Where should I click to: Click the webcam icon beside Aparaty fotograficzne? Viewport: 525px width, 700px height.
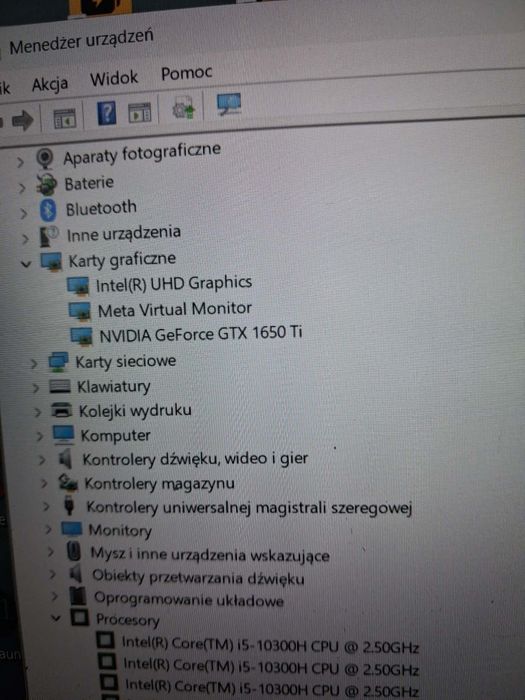pos(45,158)
